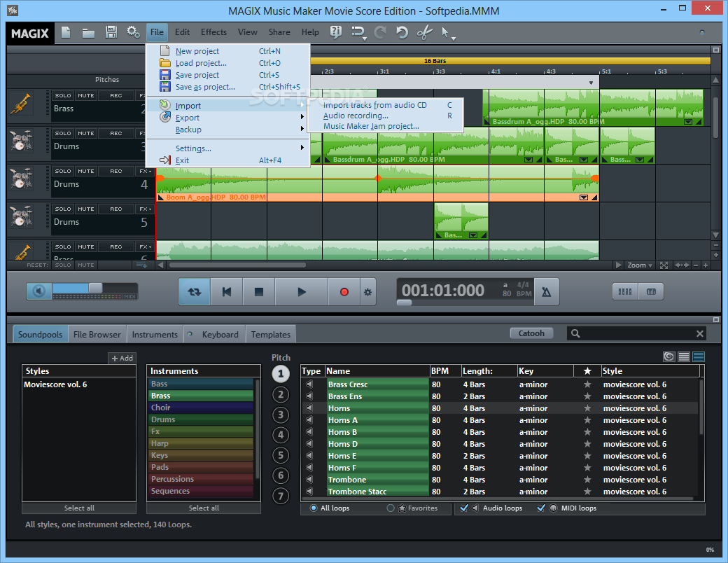Image resolution: width=728 pixels, height=563 pixels.
Task: Preview the Trombone loop speaker icon
Action: click(x=309, y=480)
